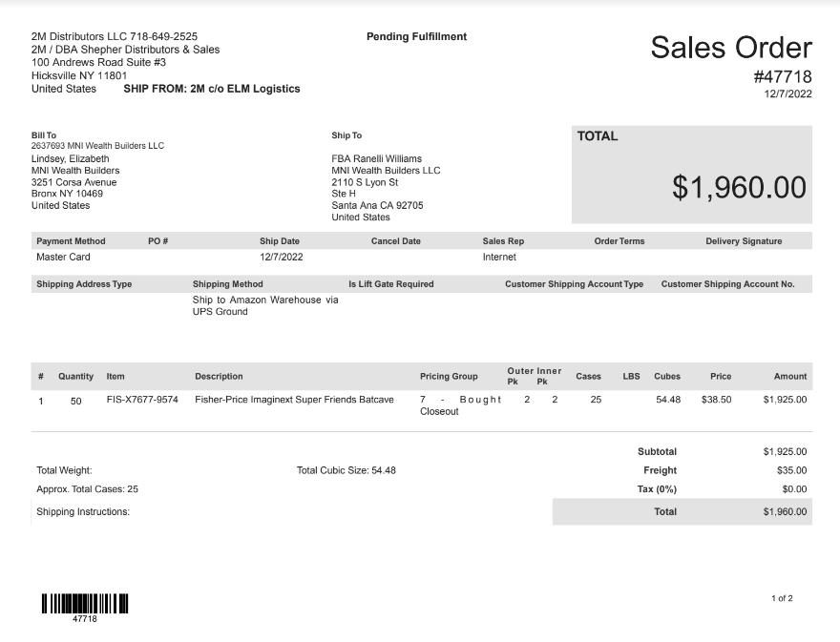Select the Freight amount $35.00

[791, 470]
